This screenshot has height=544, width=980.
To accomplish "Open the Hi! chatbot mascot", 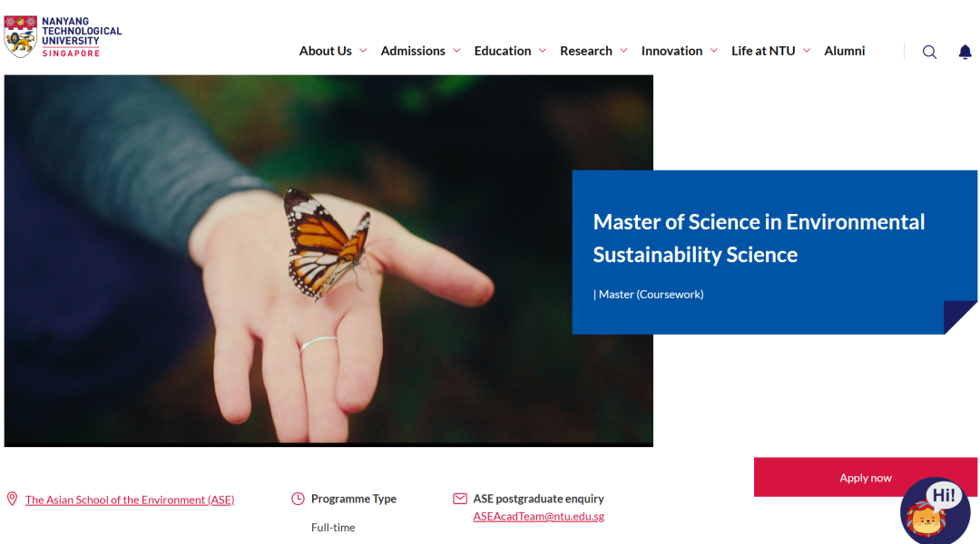I will (x=935, y=510).
